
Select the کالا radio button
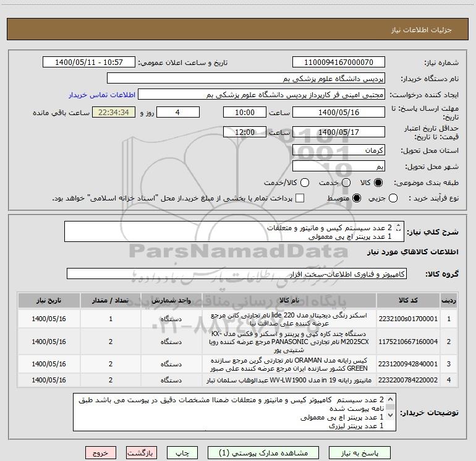378,183
